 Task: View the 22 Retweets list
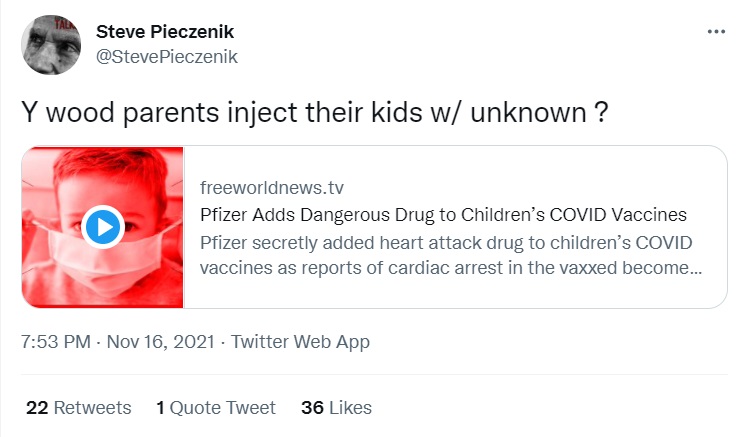[x=78, y=407]
